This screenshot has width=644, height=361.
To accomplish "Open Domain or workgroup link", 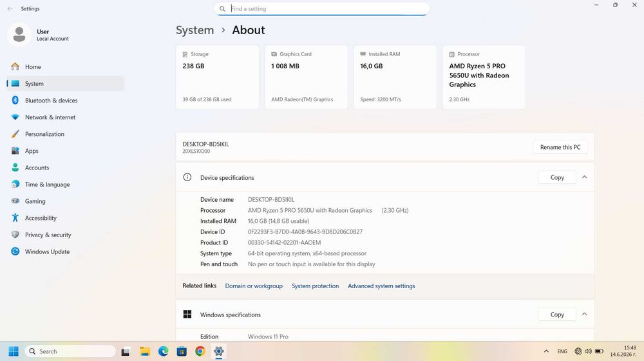I will click(x=254, y=286).
